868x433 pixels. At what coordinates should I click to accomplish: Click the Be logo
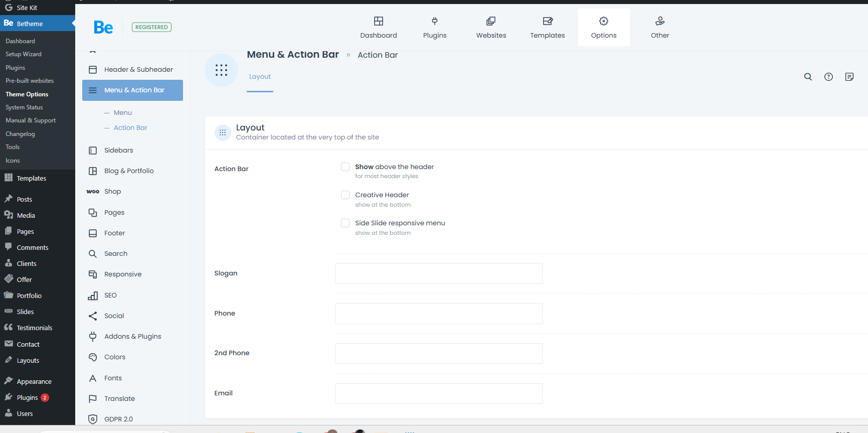(103, 27)
